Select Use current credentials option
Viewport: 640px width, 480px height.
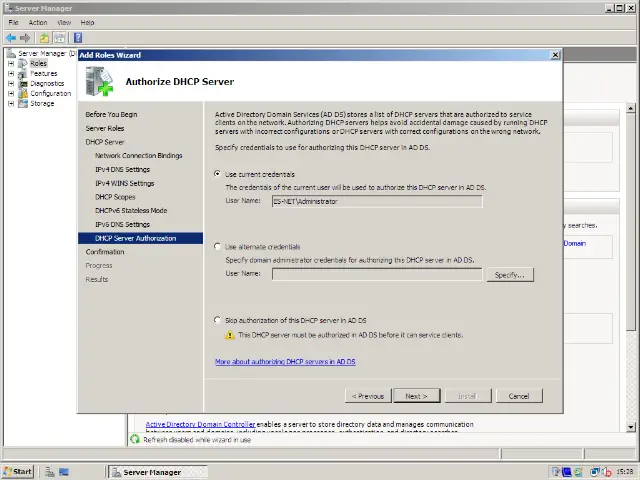pyautogui.click(x=218, y=174)
